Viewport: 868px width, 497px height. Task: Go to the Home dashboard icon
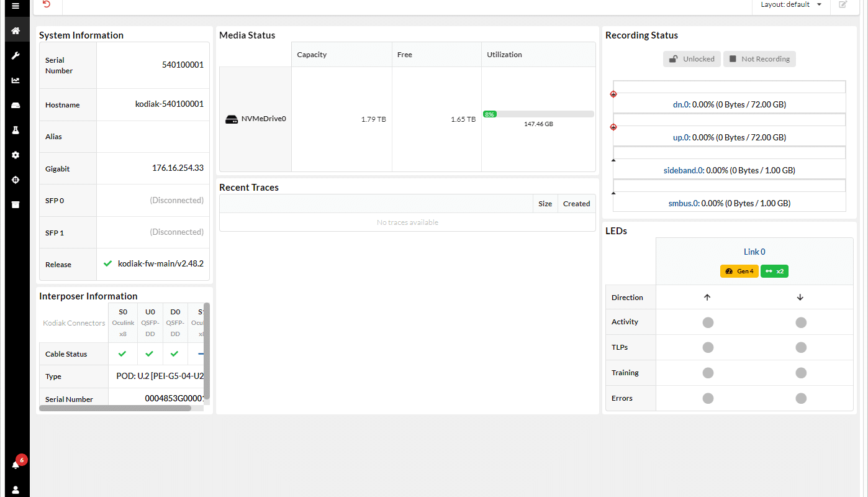[x=16, y=30]
